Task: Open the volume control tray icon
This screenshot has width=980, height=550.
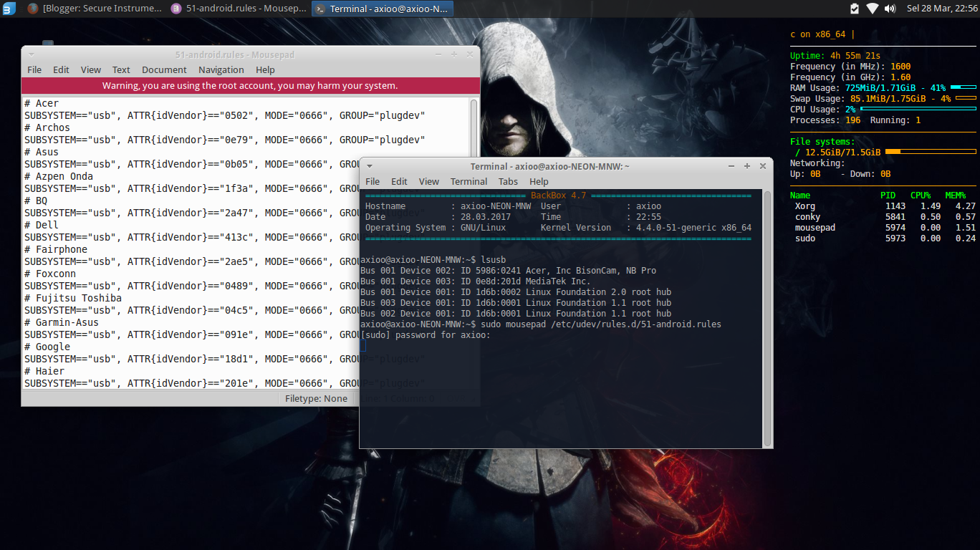Action: 890,9
